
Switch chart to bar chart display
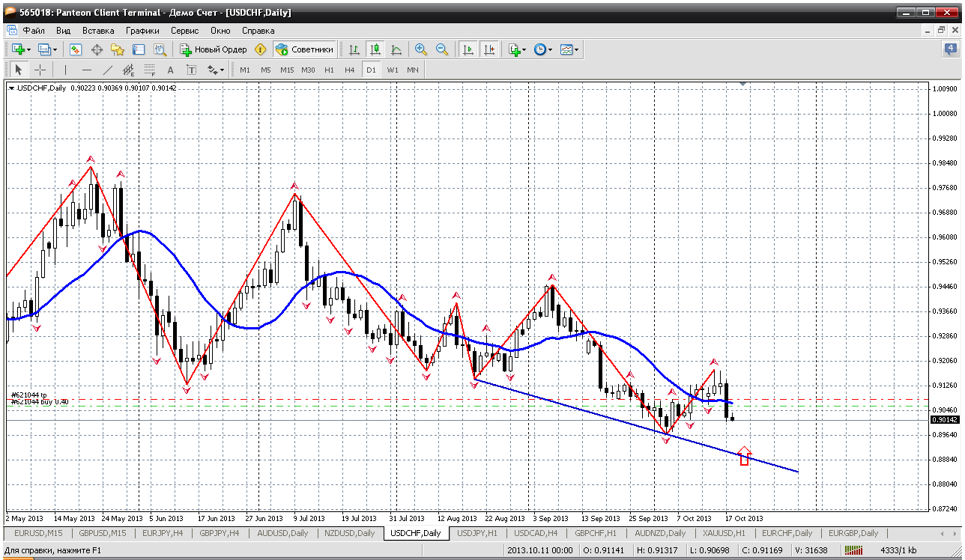(354, 49)
